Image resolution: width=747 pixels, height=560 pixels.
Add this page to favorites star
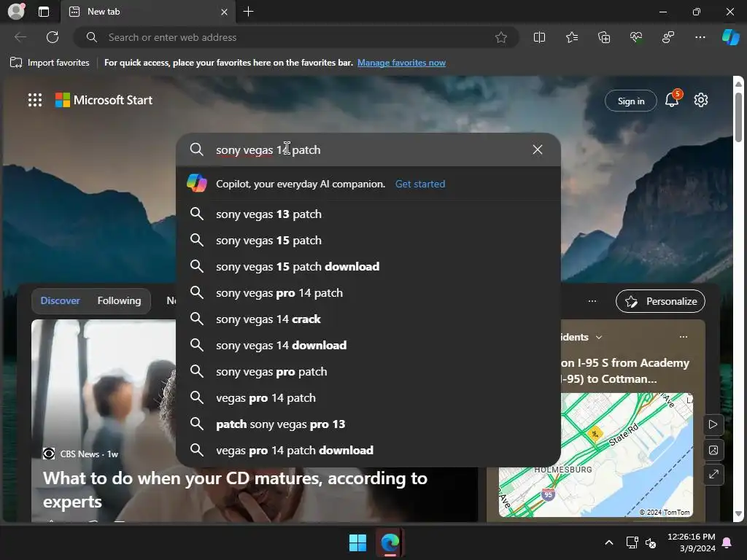point(500,37)
